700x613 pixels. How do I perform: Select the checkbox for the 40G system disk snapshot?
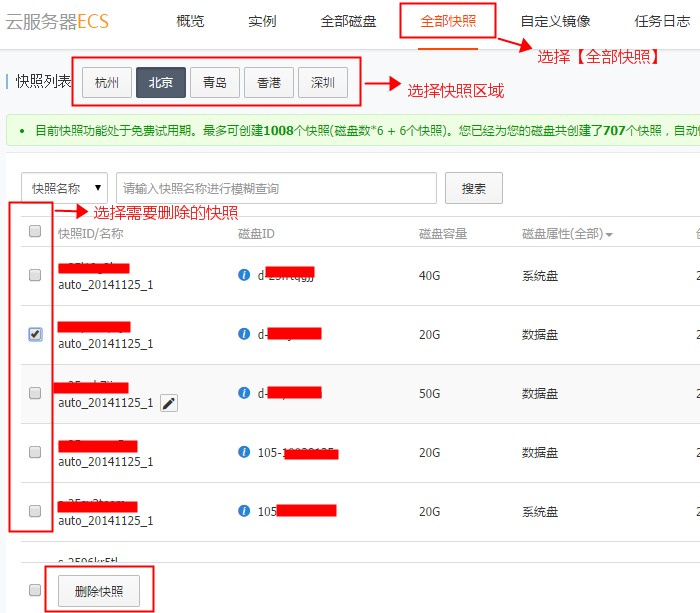pos(35,275)
